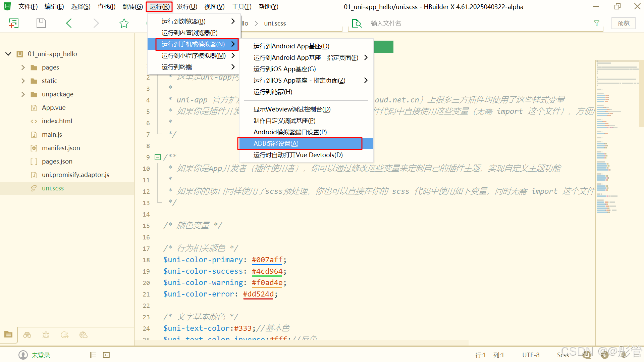Click the save file toolbar icon

coord(41,23)
